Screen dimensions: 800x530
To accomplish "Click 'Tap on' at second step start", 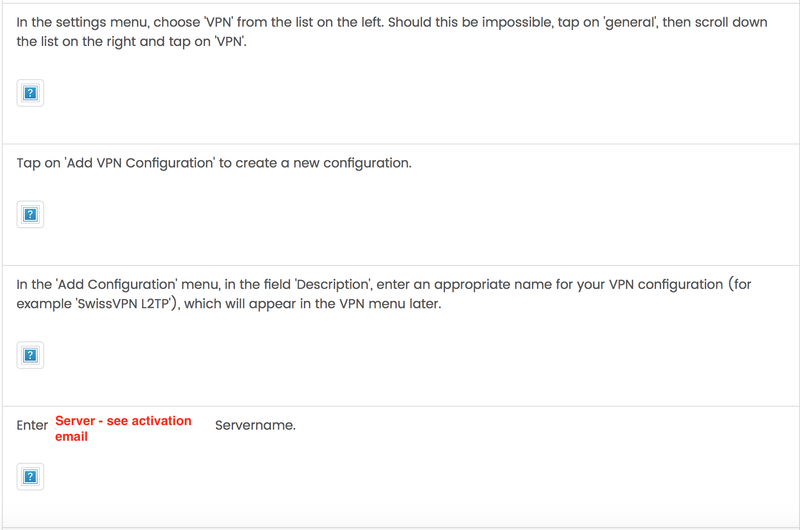I will pos(38,163).
